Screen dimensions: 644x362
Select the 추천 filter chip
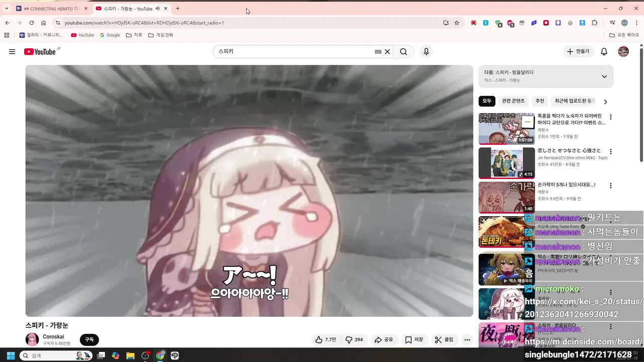[540, 101]
